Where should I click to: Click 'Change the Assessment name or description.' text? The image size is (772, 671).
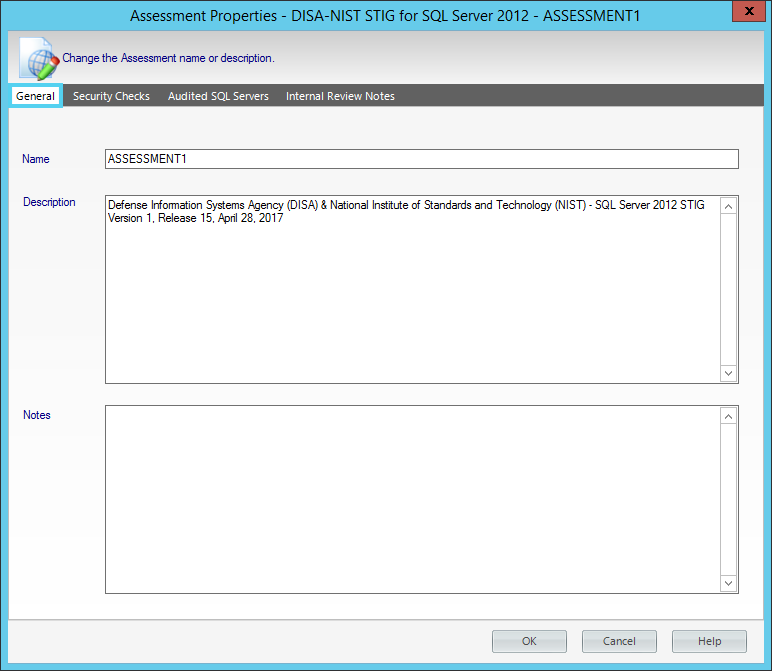click(x=168, y=58)
